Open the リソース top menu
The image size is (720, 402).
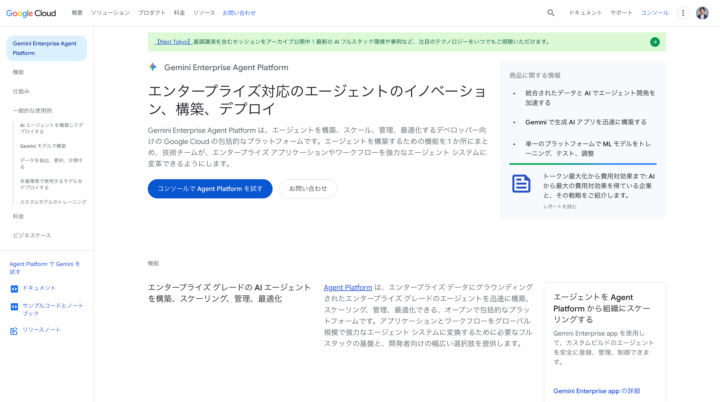[x=204, y=13]
